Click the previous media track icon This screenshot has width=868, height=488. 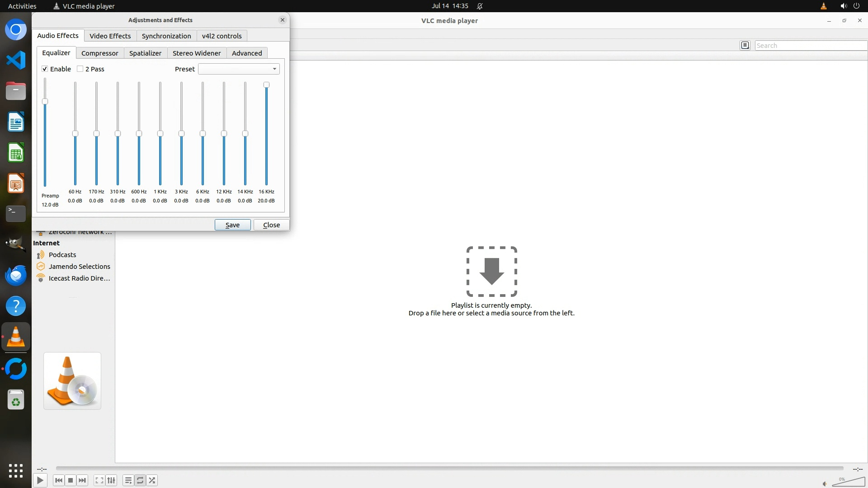59,480
